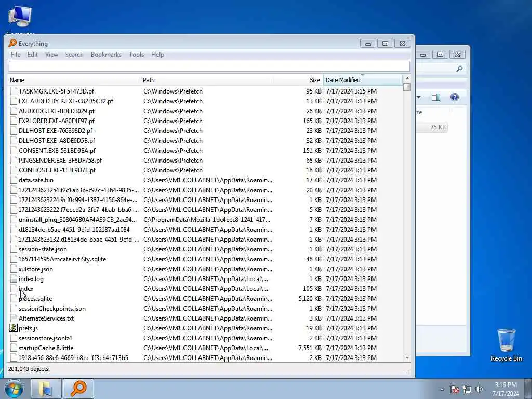Click the 7/17/2024 3:15 PM date cell
The height and width of the screenshot is (399, 532).
coord(351,91)
